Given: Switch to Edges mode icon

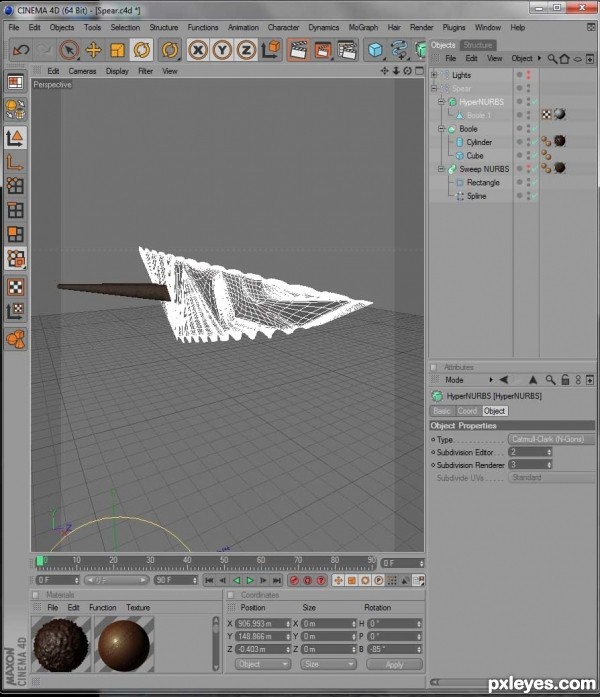Looking at the screenshot, I should pyautogui.click(x=16, y=210).
